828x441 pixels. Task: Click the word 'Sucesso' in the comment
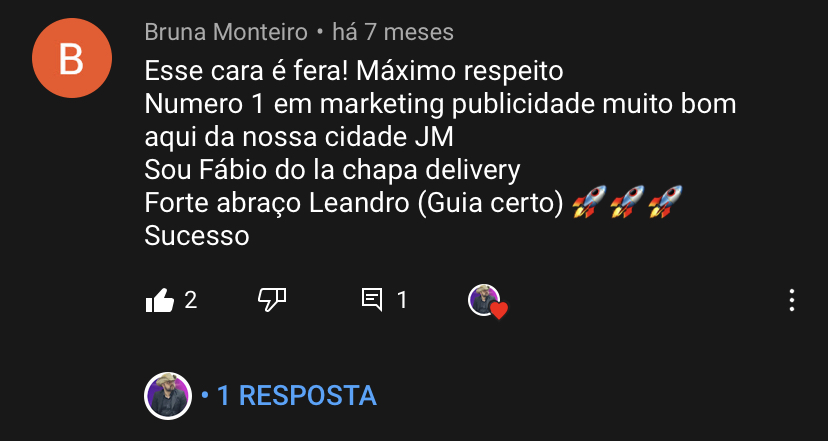tap(196, 236)
